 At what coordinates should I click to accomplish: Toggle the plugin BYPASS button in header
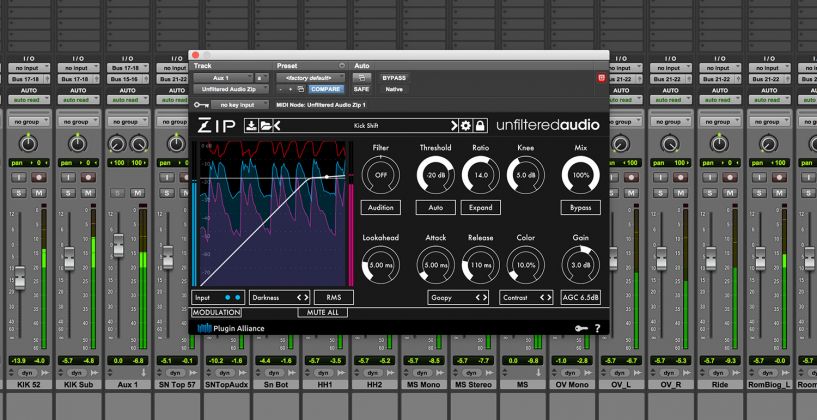(x=394, y=78)
